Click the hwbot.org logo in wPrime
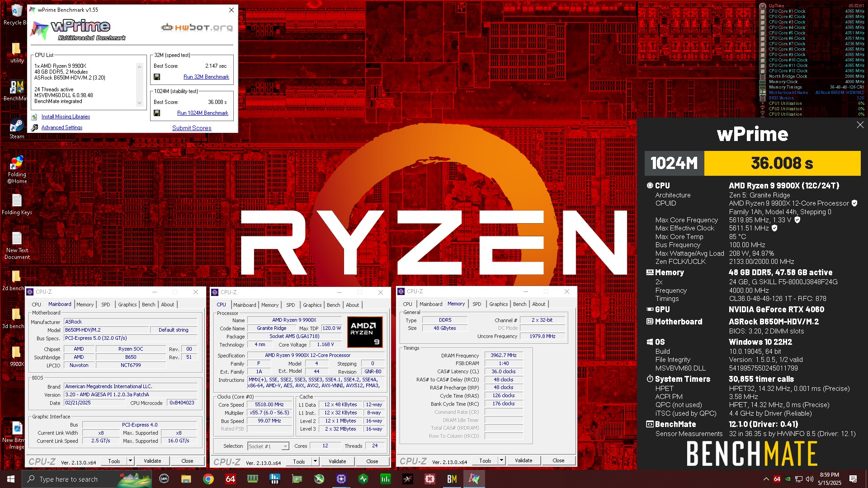The width and height of the screenshot is (868, 488). (197, 28)
